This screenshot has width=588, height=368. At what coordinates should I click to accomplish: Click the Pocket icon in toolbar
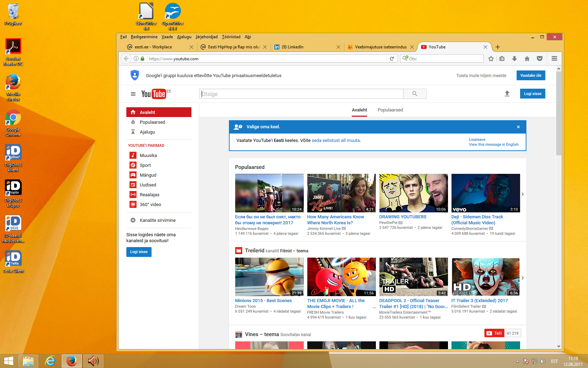[x=539, y=59]
